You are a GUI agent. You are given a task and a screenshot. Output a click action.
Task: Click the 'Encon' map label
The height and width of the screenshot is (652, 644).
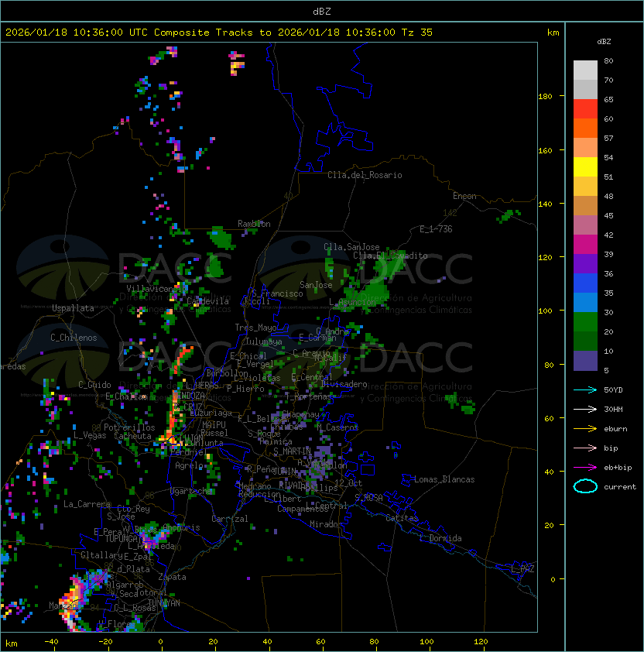pyautogui.click(x=464, y=196)
